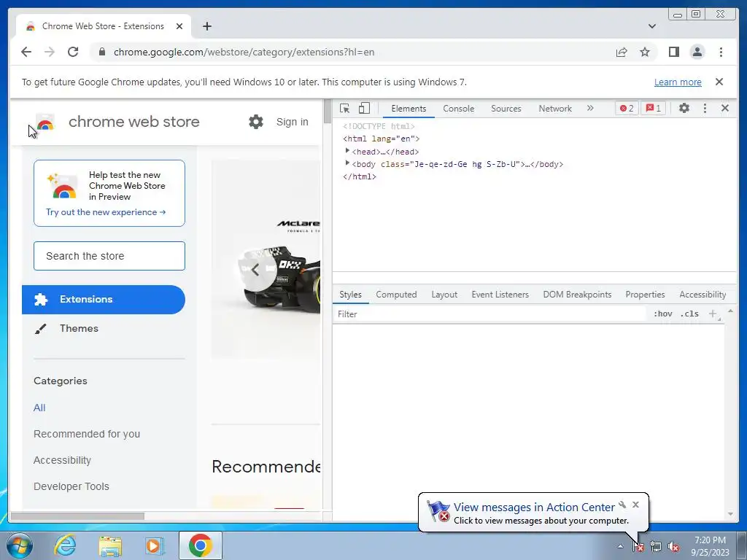Open the Computed pane tab
Screen dimensions: 747x560
(x=396, y=295)
